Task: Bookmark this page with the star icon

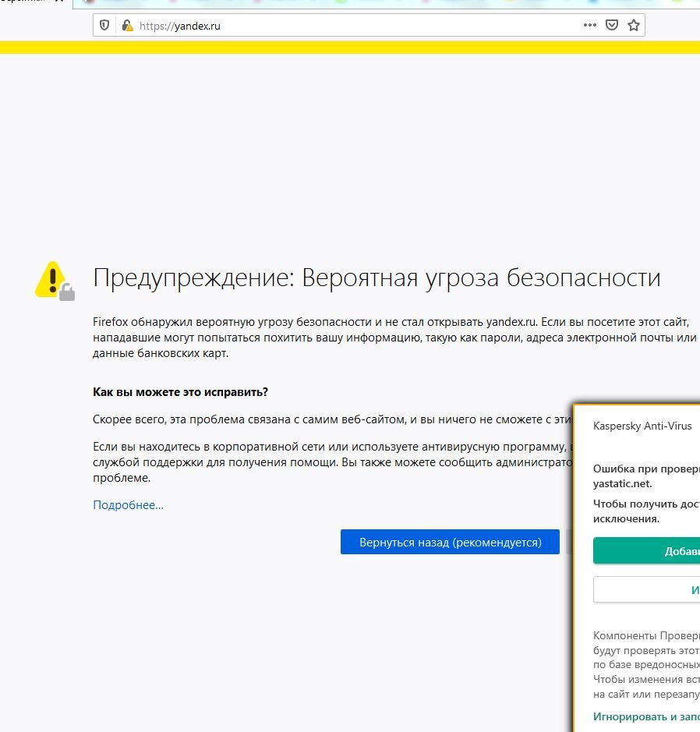Action: point(633,25)
